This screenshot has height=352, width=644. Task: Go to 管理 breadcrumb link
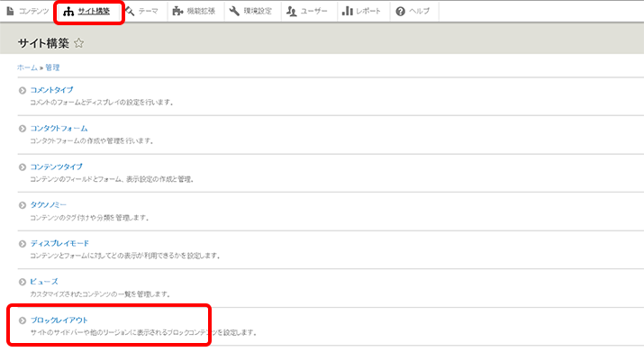point(52,68)
